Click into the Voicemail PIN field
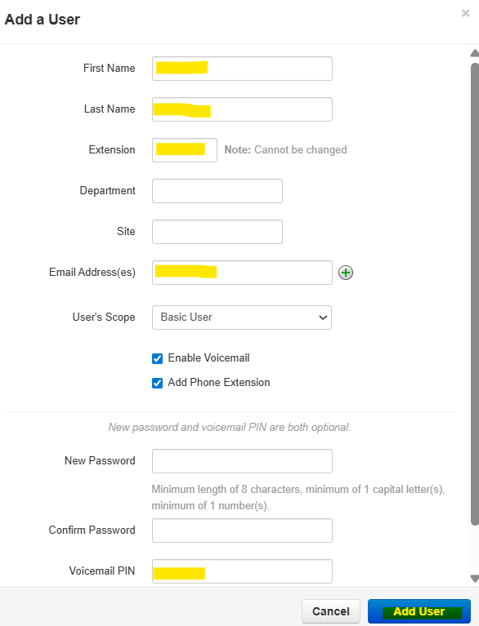This screenshot has width=479, height=626. (x=242, y=571)
